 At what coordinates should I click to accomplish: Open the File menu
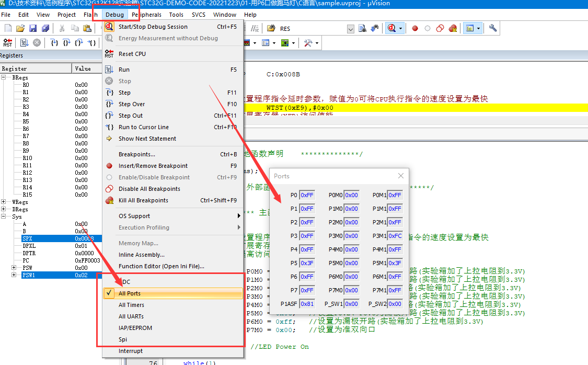tap(6, 15)
